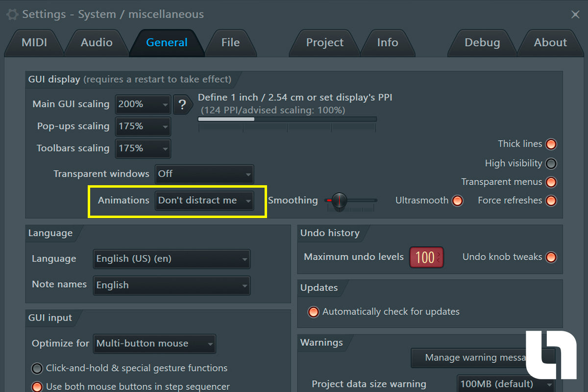Viewport: 588px width, 392px height.
Task: Disable Automatically check for updates
Action: 313,312
